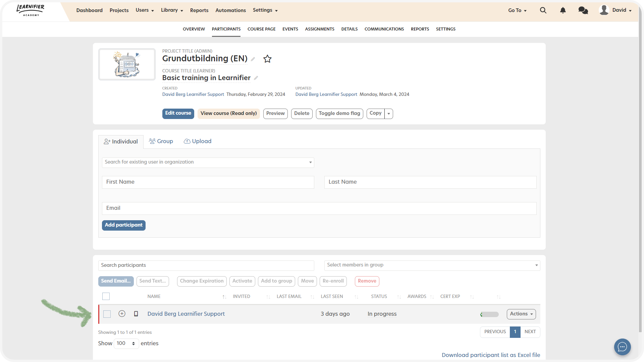Switch to Events tab

tap(290, 29)
